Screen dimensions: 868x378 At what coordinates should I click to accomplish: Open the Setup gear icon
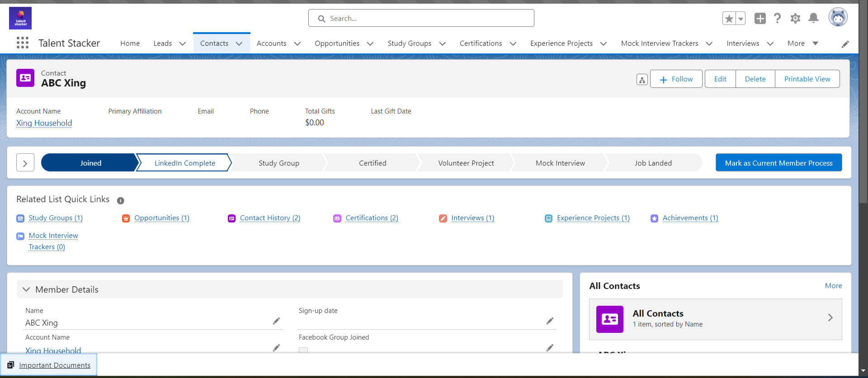point(795,18)
